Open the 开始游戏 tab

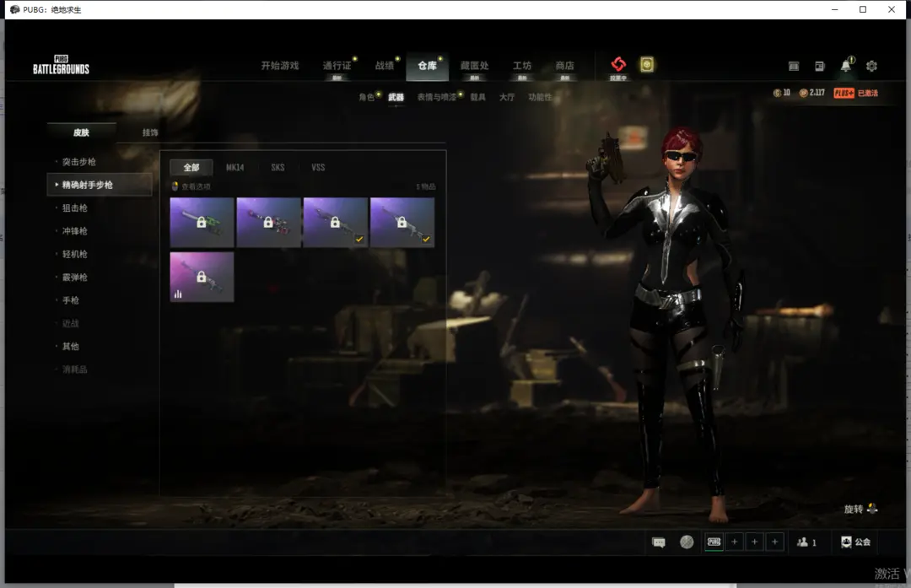click(x=279, y=66)
